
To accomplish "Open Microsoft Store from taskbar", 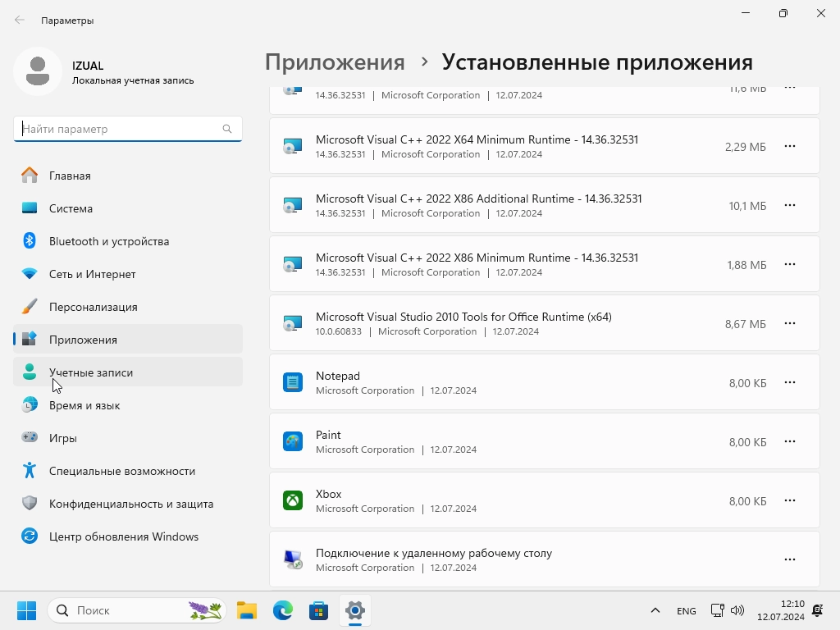I will [319, 610].
